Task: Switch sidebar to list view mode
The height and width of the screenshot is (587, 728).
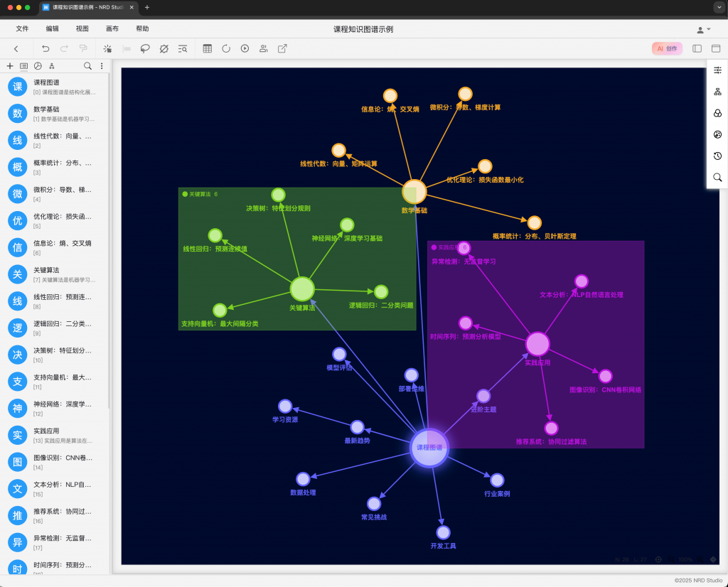Action: click(24, 66)
